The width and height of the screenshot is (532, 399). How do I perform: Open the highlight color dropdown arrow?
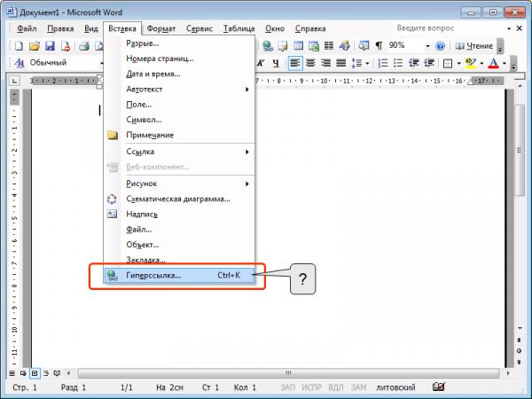pyautogui.click(x=481, y=64)
